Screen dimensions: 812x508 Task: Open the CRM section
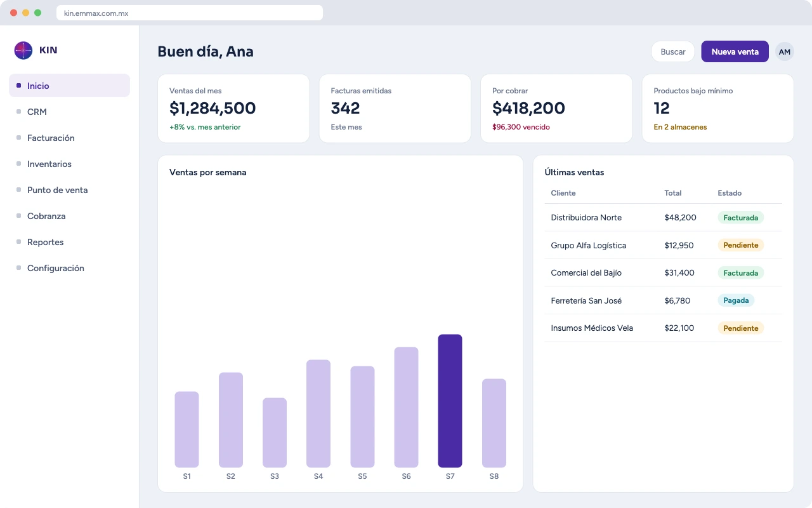point(69,112)
